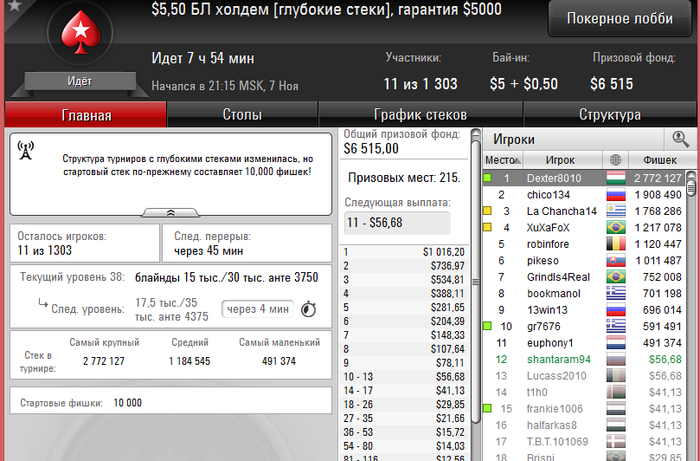Click first place prize $1 016,20
700x461 pixels.
click(443, 252)
